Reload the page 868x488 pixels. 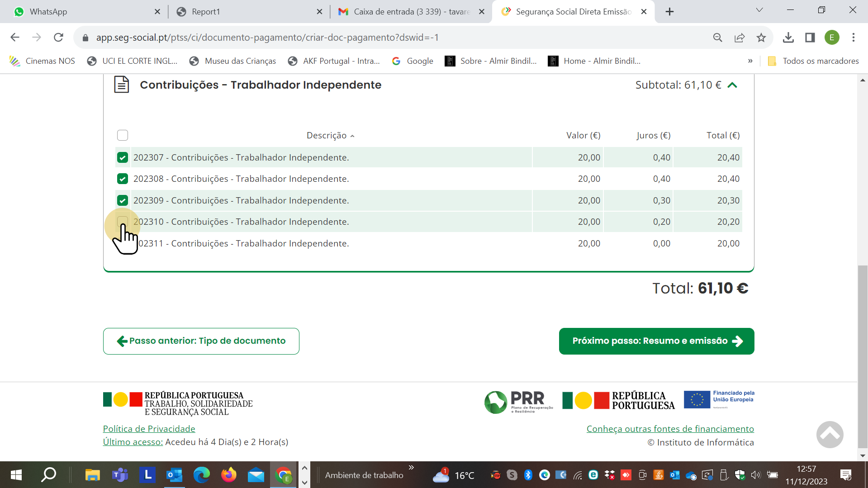pos(58,38)
